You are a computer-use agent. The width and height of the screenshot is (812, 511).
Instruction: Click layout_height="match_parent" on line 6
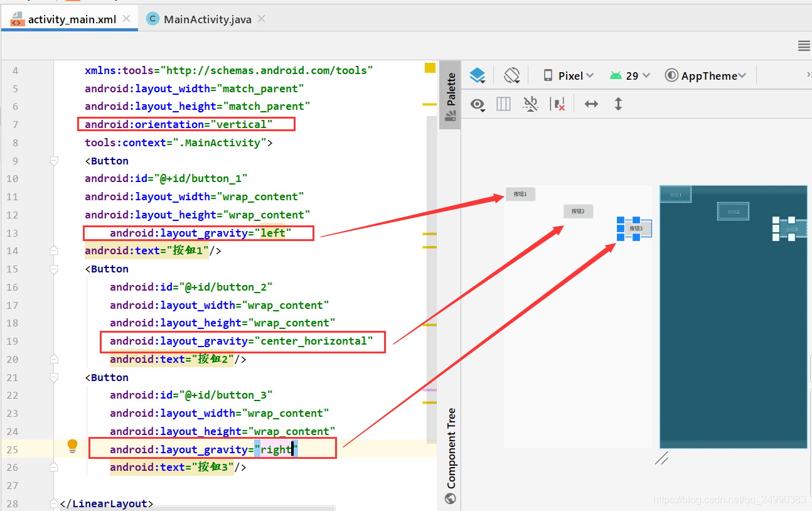click(198, 106)
